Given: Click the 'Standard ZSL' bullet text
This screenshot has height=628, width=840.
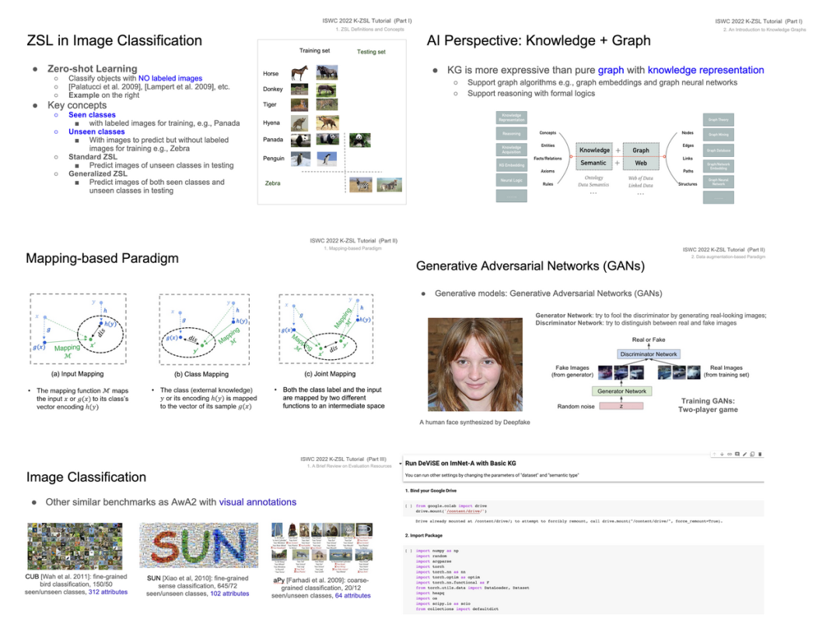Looking at the screenshot, I should [92, 157].
